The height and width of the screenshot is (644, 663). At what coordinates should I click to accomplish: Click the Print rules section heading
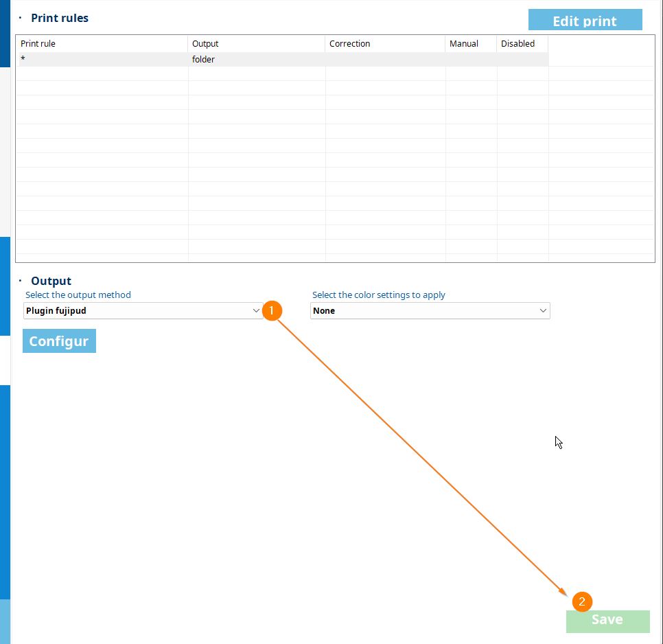tap(60, 19)
